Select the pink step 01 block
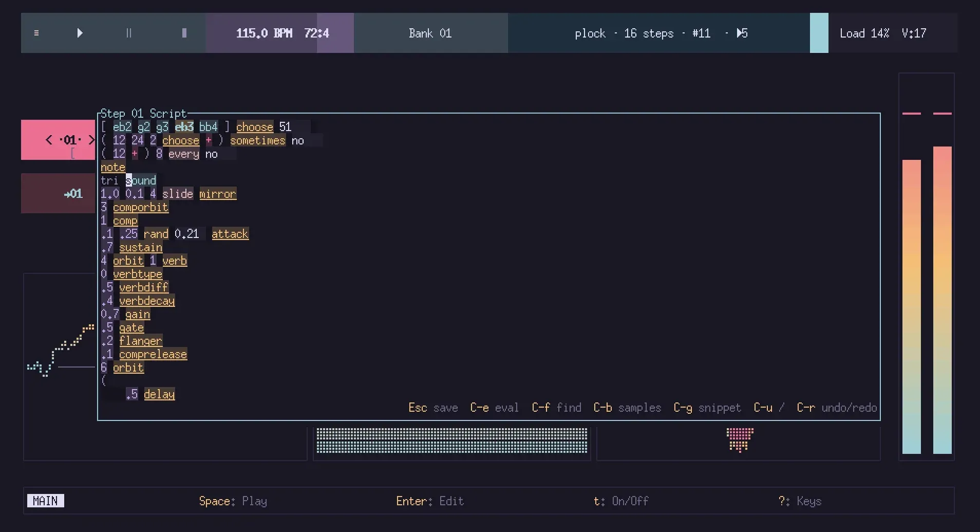 click(x=58, y=140)
